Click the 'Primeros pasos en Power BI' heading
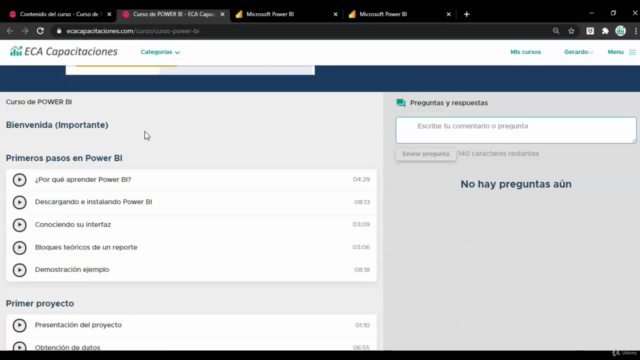Screen dimensions: 640x360 click(64, 158)
